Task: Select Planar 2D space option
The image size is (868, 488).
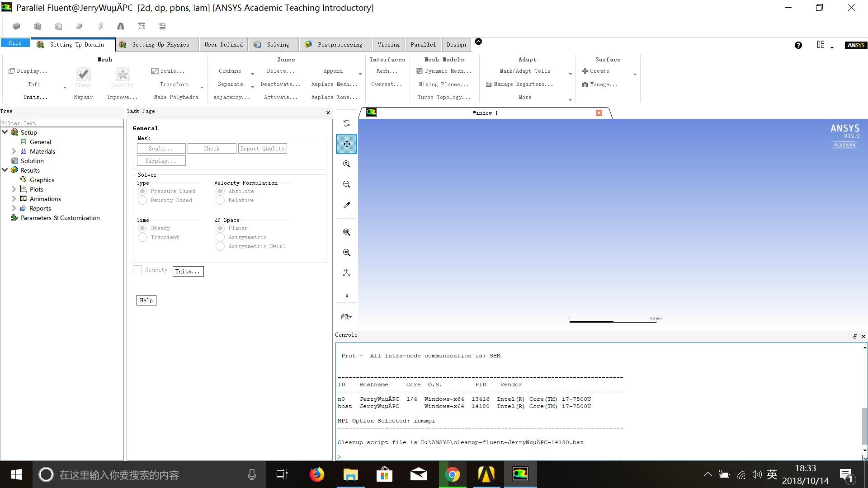Action: tap(220, 228)
